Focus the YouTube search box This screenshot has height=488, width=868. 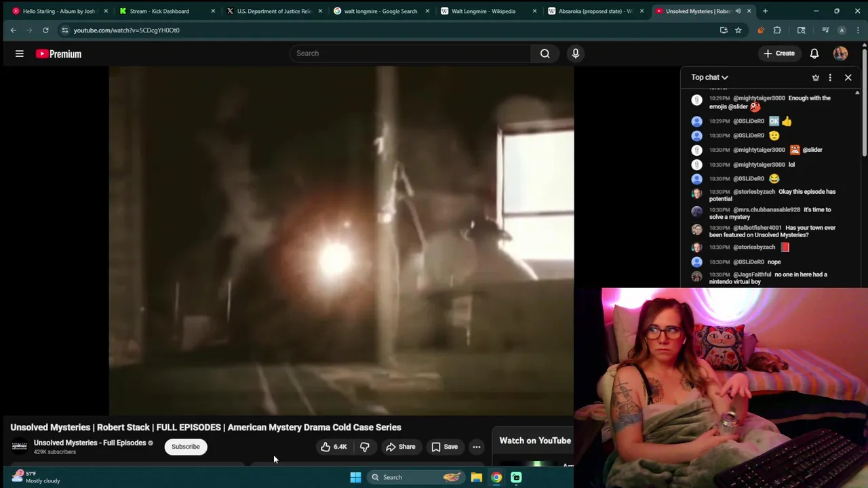coord(410,54)
